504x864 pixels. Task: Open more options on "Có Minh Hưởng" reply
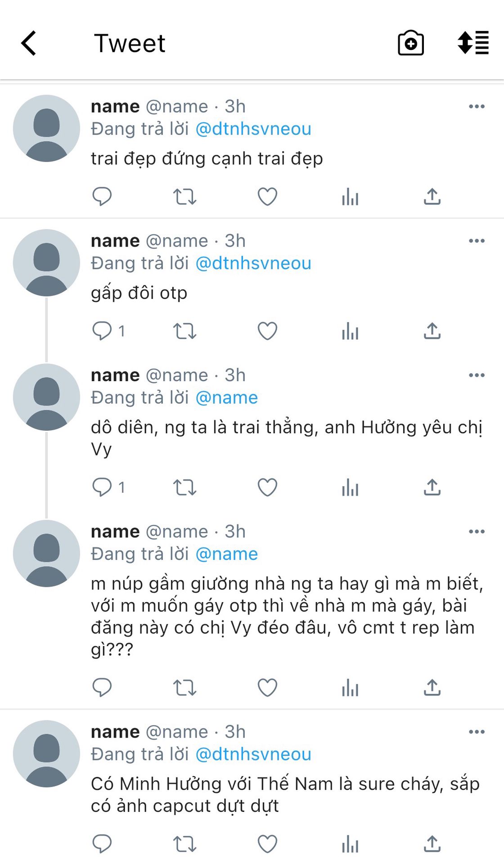coord(477,732)
